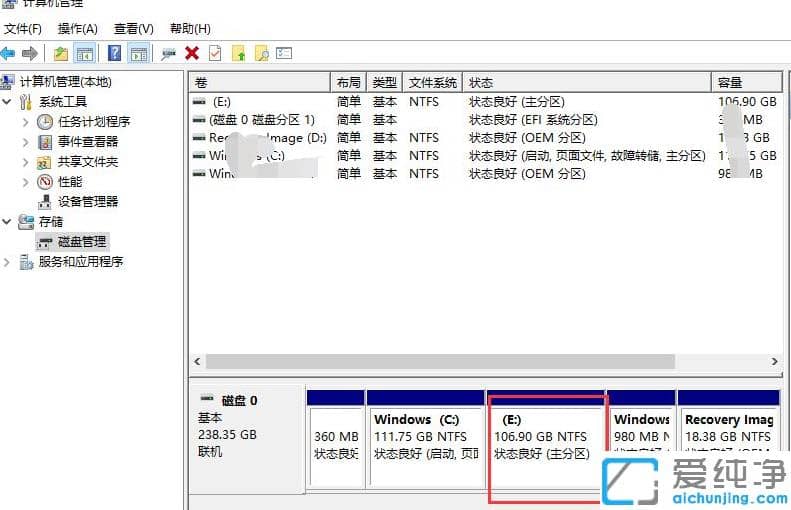Toggle the Show/Hide Action Pane button

(x=138, y=53)
